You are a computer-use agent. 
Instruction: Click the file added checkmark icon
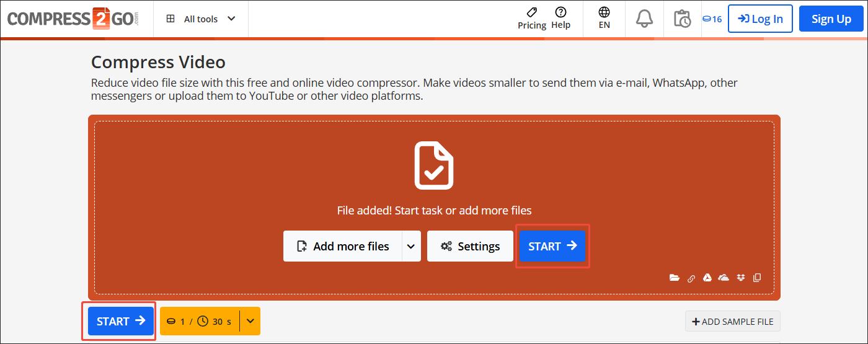point(433,165)
